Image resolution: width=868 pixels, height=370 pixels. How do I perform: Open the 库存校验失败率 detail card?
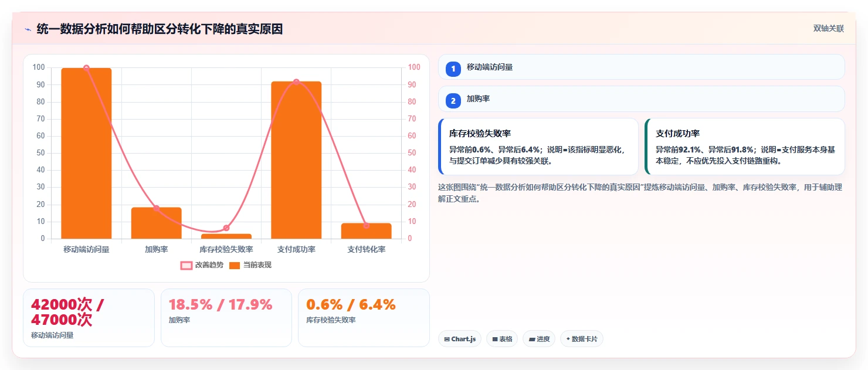(538, 147)
